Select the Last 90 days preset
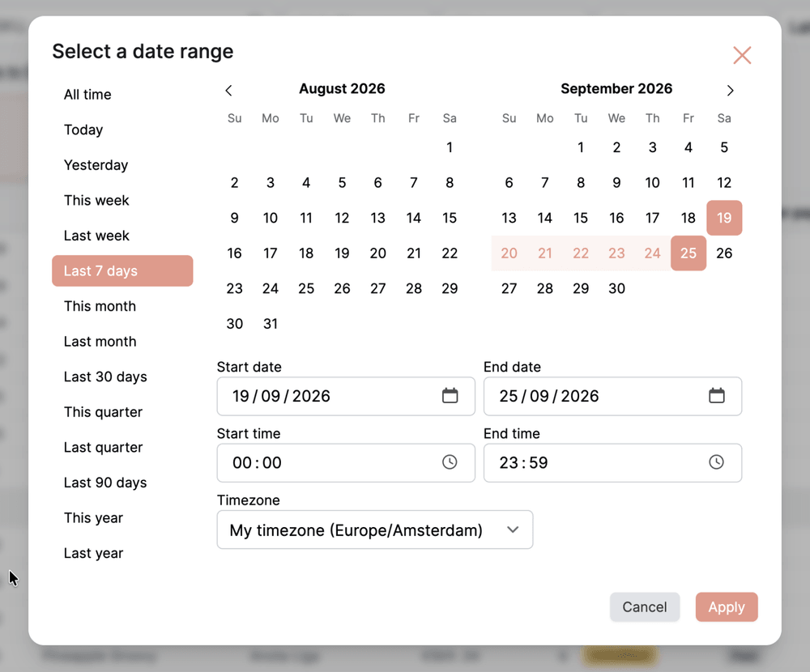This screenshot has height=672, width=810. (122, 483)
